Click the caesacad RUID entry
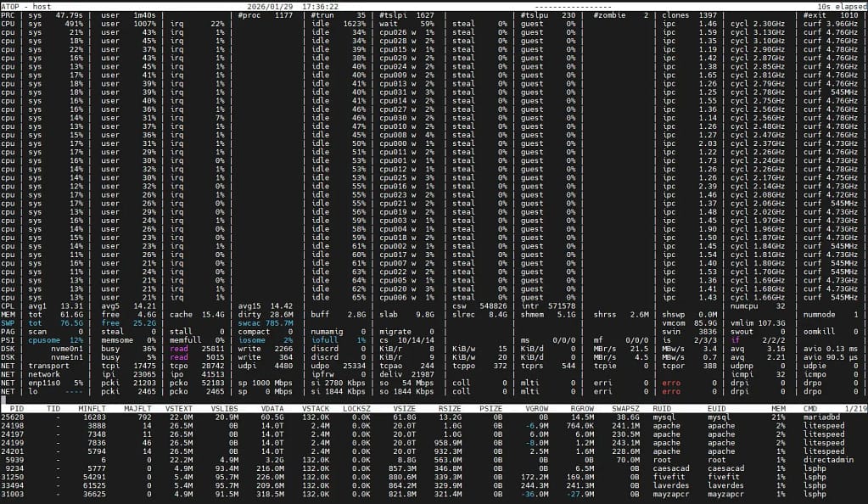 pyautogui.click(x=671, y=468)
